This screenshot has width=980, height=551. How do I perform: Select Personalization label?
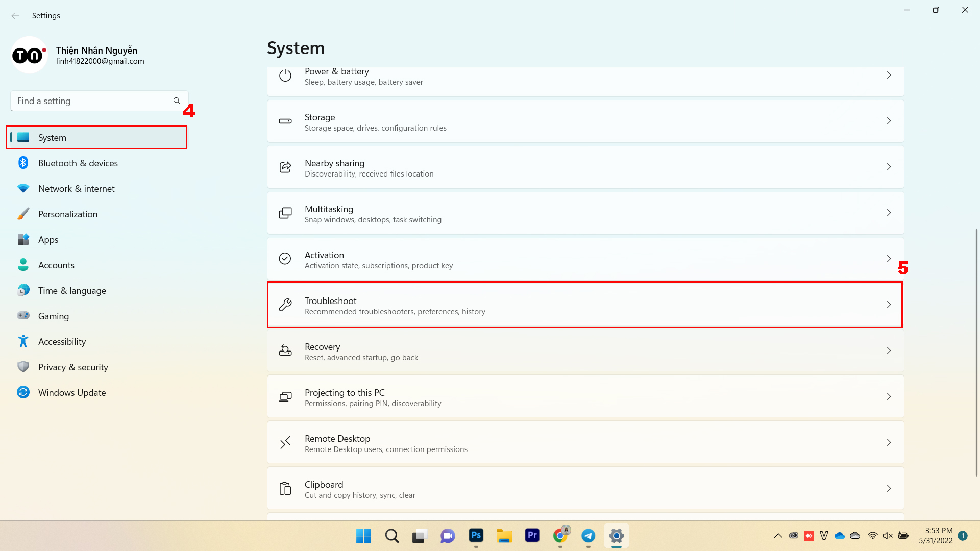(x=68, y=214)
